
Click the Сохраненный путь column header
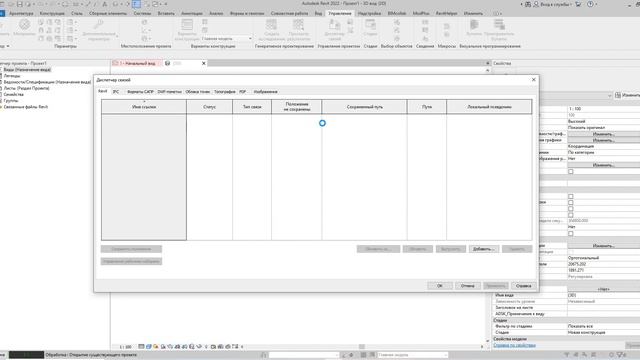pos(364,107)
